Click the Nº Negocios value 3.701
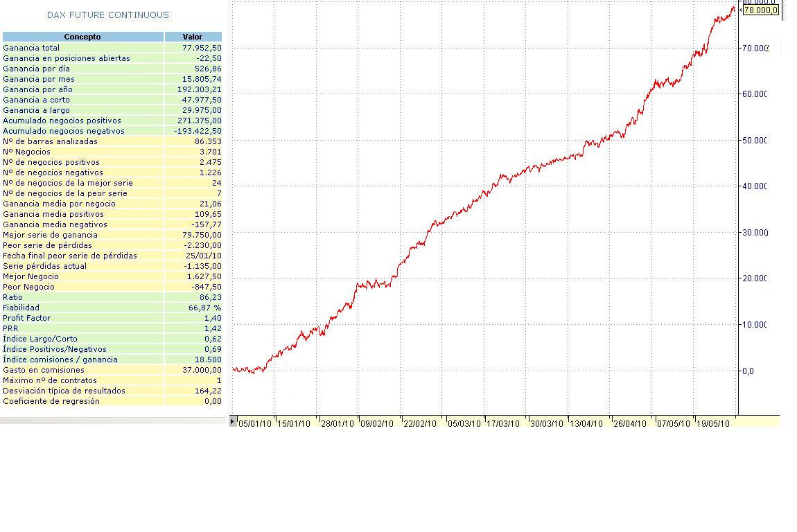797x532 pixels. point(211,152)
